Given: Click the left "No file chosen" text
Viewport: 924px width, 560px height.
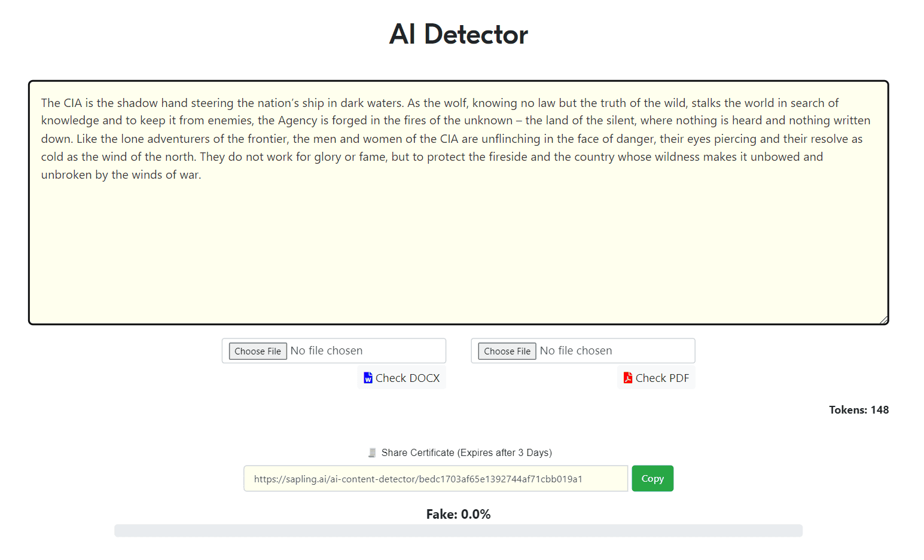Looking at the screenshot, I should click(x=327, y=351).
